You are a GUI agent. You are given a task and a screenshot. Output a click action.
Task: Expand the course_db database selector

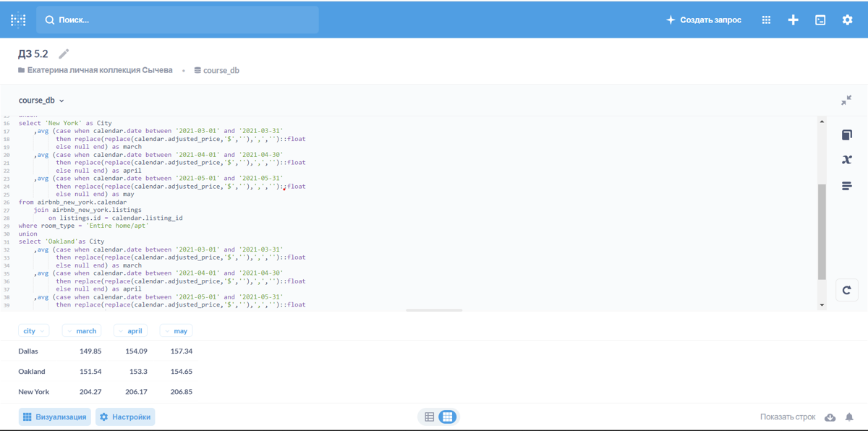click(41, 101)
